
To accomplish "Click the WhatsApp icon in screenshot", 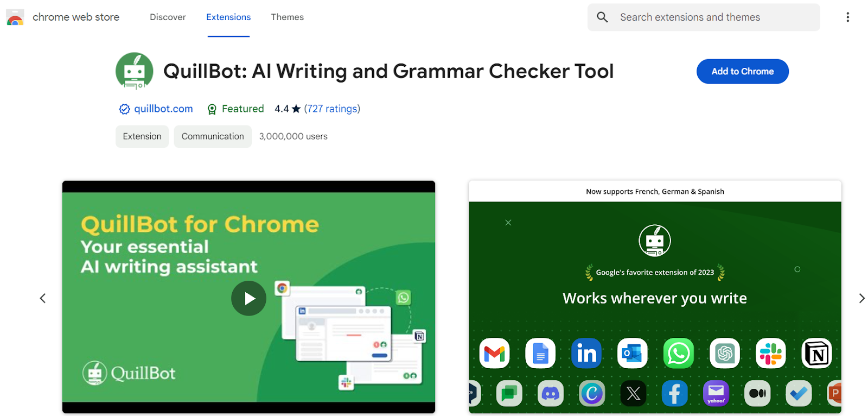I will click(x=679, y=354).
